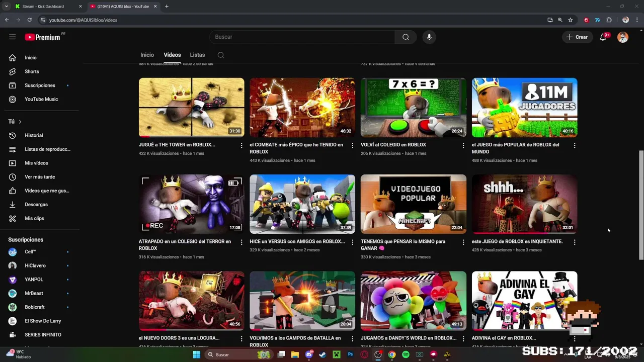Open the Chrome three-dot menu
This screenshot has height=362, width=644.
[637, 20]
